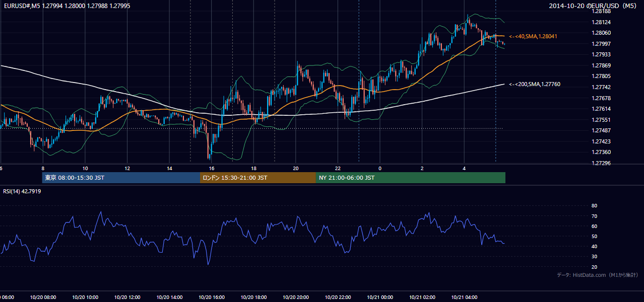Viewport: 644px width, 302px height.
Task: Click price axis value 1.27997
Action: pyautogui.click(x=601, y=44)
